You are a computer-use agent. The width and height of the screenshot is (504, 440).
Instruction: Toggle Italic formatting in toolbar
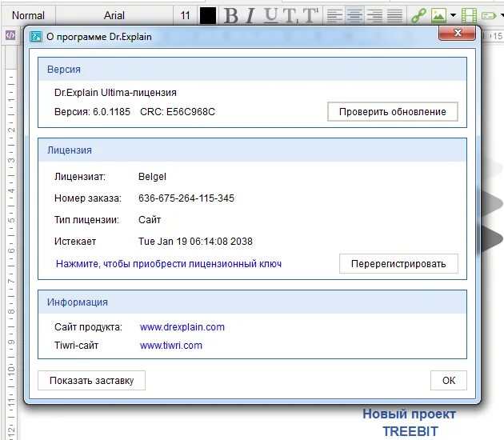point(250,15)
